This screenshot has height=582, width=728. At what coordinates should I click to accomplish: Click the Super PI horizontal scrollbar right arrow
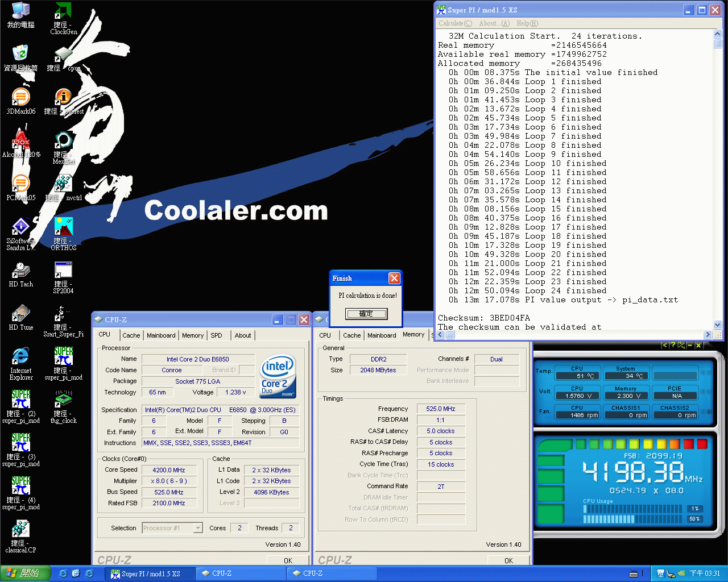(708, 335)
